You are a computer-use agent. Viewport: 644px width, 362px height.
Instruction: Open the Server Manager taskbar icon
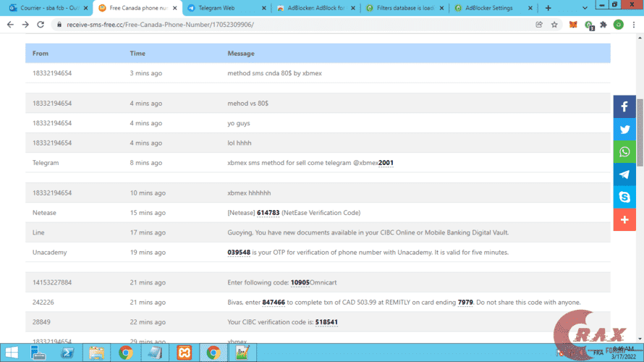coord(38,353)
